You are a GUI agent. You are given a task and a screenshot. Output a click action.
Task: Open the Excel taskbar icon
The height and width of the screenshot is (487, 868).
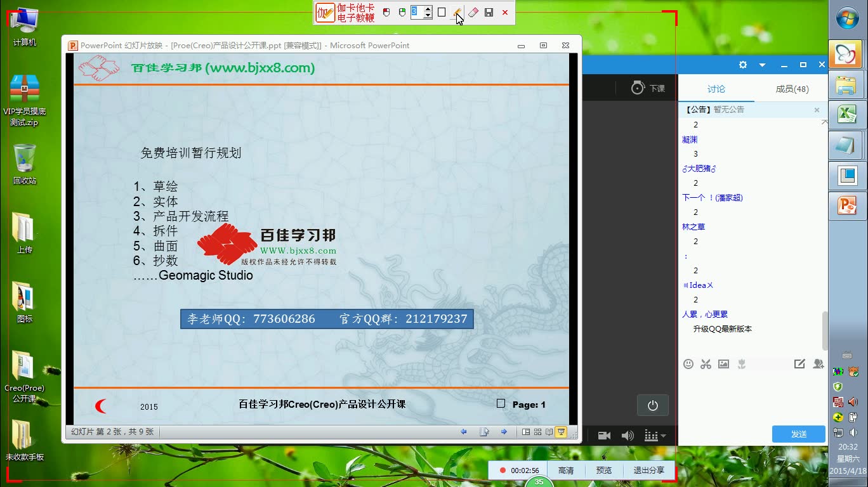tap(847, 114)
